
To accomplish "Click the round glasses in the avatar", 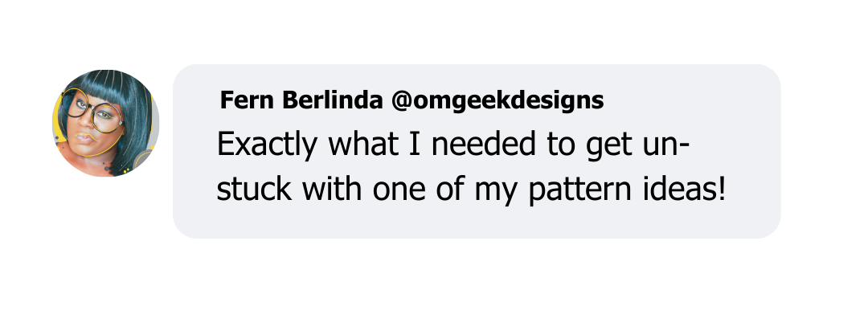I will pos(93,112).
